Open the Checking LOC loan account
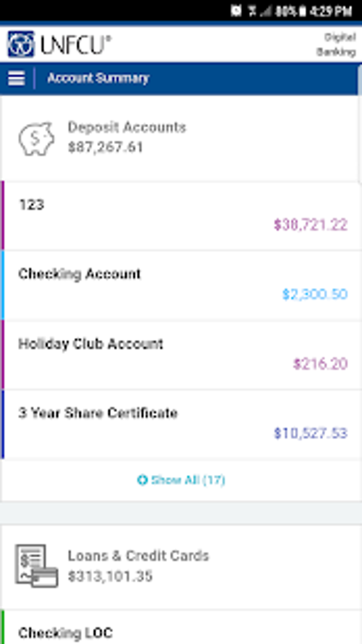Viewport: 362px width, 644px height. click(65, 633)
